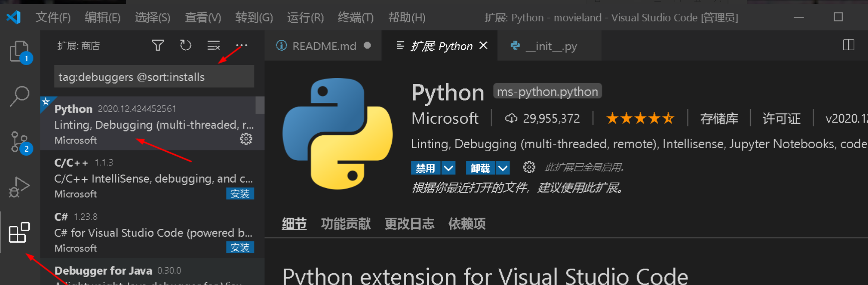Open the 查看(V) menu

203,18
